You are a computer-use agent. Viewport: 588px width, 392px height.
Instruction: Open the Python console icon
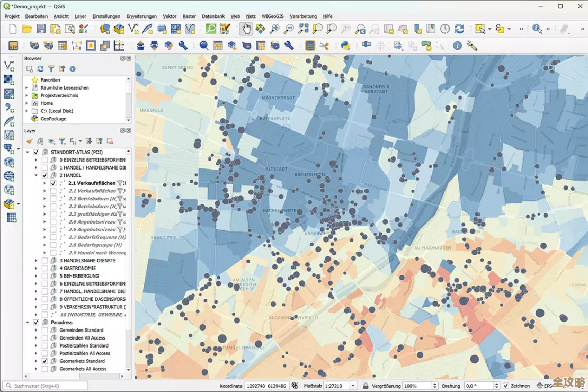[x=345, y=46]
